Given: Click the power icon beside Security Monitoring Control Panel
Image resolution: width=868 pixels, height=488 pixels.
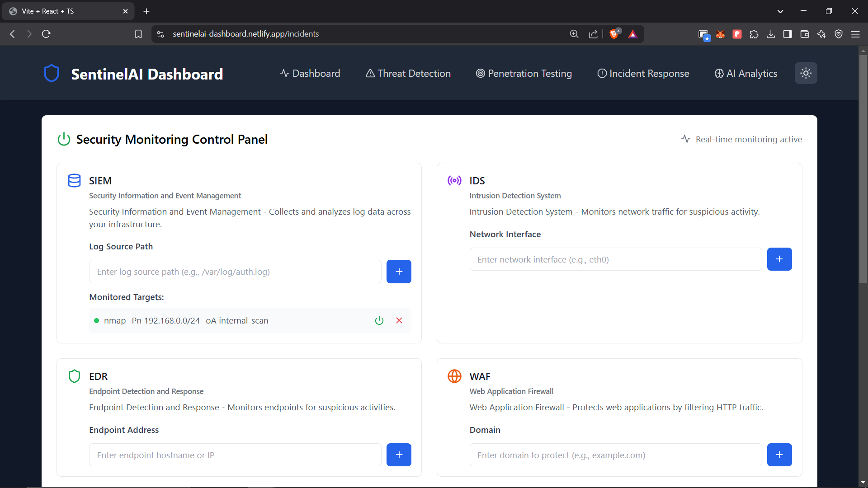Looking at the screenshot, I should point(63,139).
